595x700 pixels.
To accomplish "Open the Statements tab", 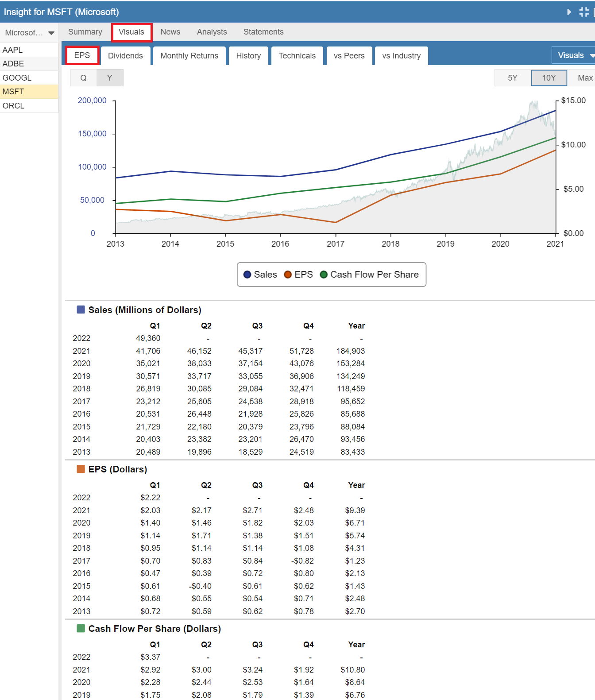I will [263, 32].
